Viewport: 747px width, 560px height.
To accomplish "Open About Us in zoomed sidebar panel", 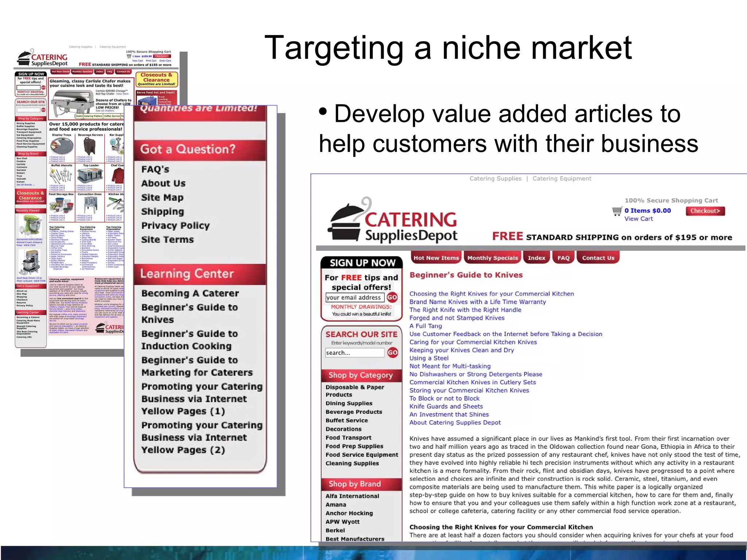I will [x=163, y=183].
